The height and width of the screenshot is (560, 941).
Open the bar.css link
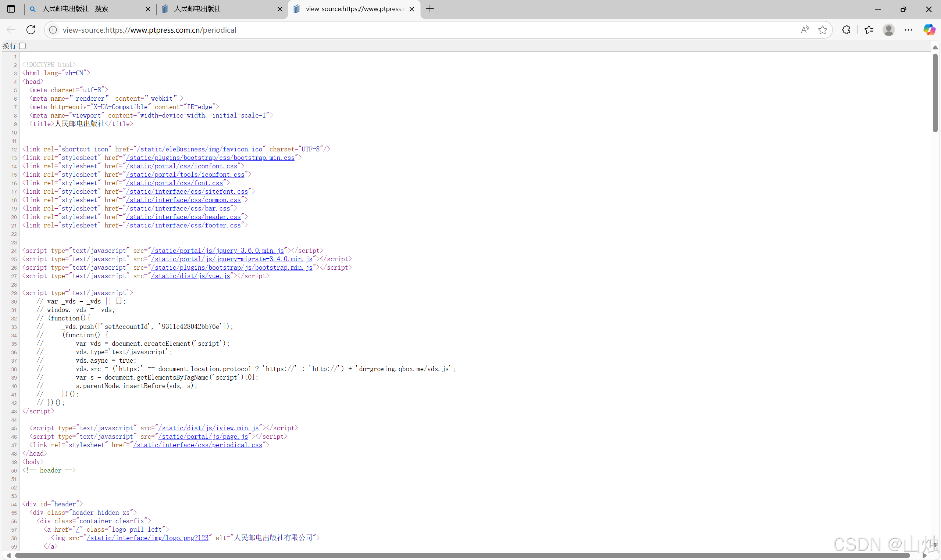pyautogui.click(x=178, y=208)
